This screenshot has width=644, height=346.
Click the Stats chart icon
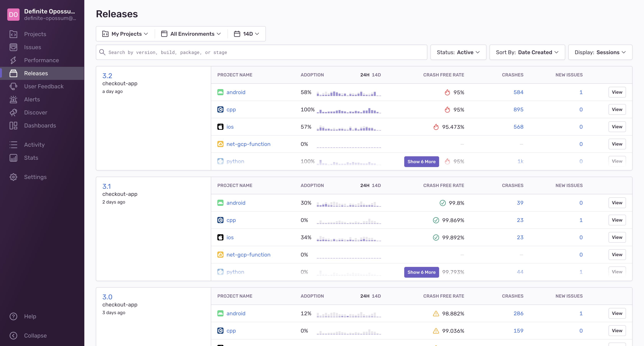[13, 158]
